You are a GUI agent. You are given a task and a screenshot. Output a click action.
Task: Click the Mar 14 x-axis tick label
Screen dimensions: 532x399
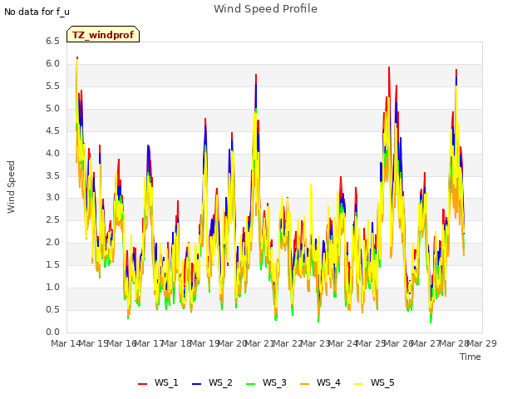tap(66, 343)
